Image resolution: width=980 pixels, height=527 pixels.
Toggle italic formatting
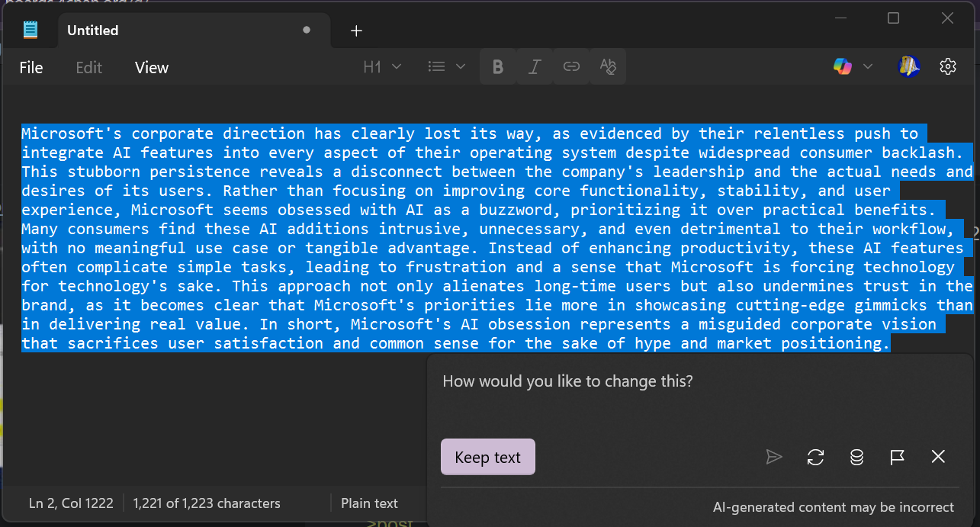535,67
